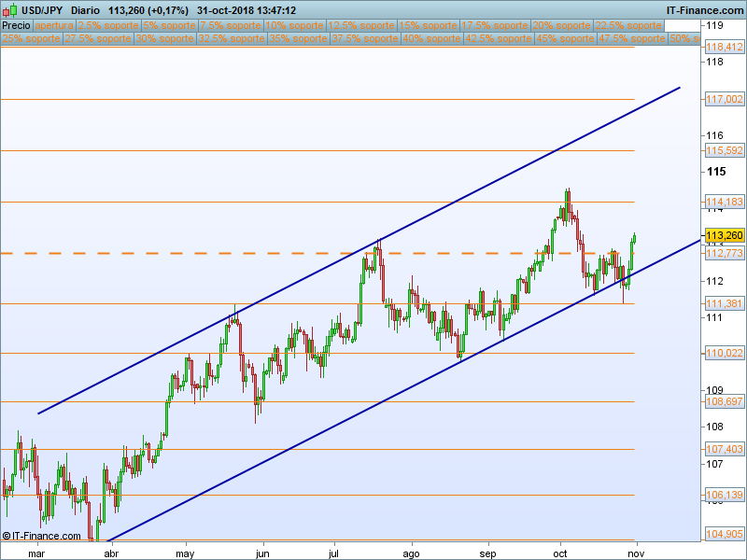Click the USD/JPY instrument name

[x=41, y=10]
